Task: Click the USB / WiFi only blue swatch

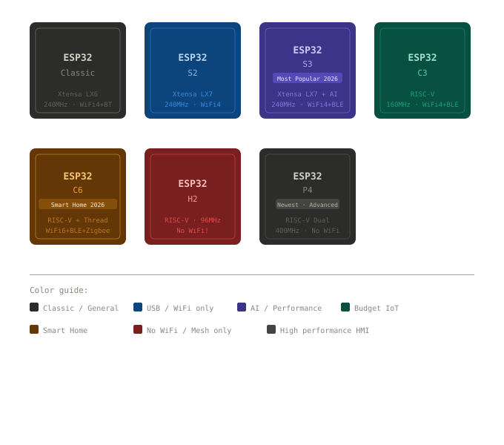Action: 138,307
